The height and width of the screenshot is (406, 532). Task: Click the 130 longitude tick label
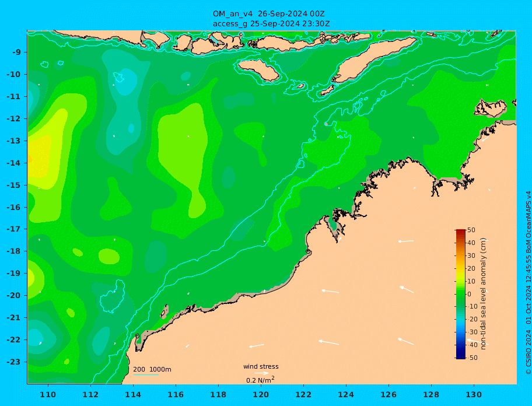[474, 394]
